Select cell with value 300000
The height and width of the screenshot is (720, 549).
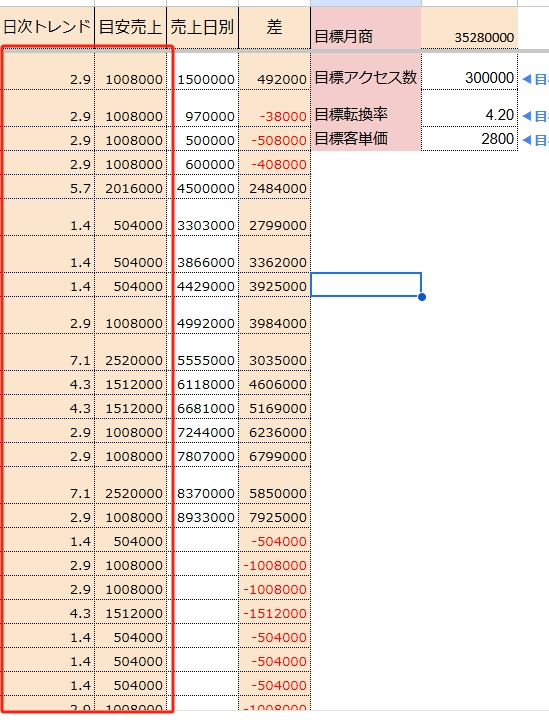tap(469, 71)
